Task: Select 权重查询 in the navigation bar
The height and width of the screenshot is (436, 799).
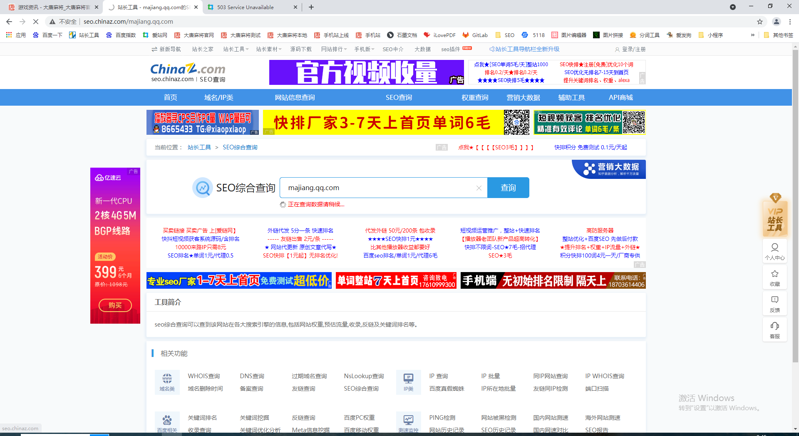Action: [474, 97]
